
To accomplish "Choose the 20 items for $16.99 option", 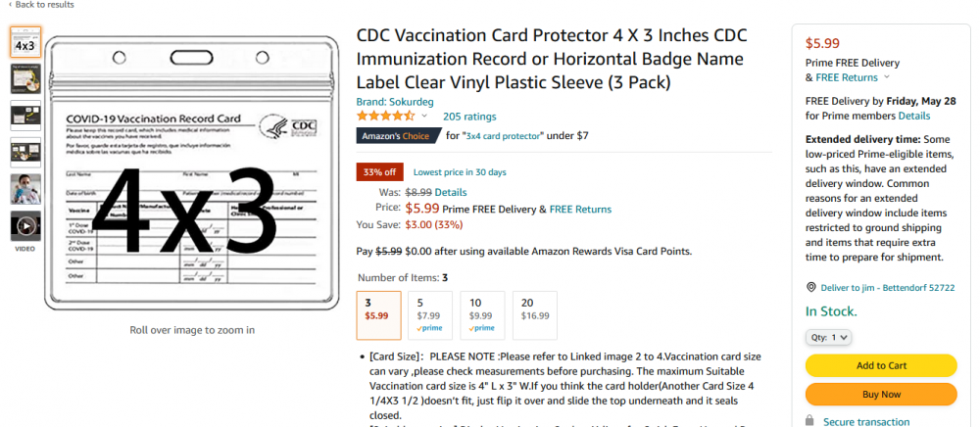I will (534, 315).
